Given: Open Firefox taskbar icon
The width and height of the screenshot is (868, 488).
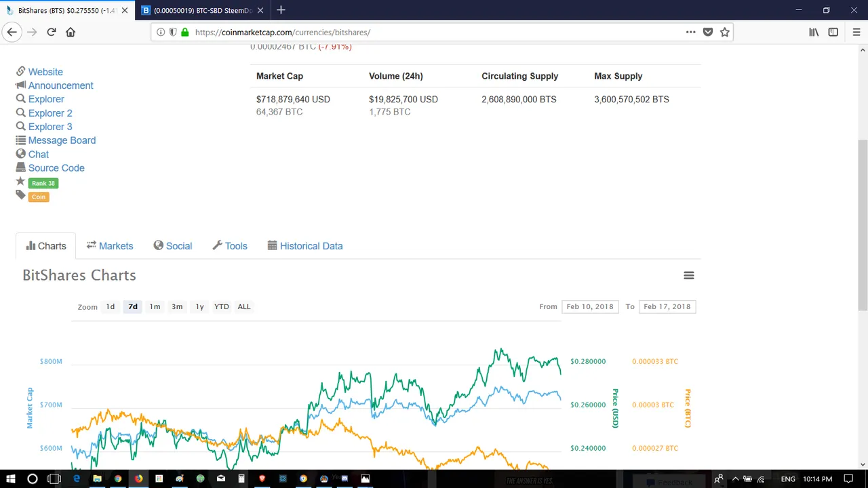Looking at the screenshot, I should tap(138, 479).
